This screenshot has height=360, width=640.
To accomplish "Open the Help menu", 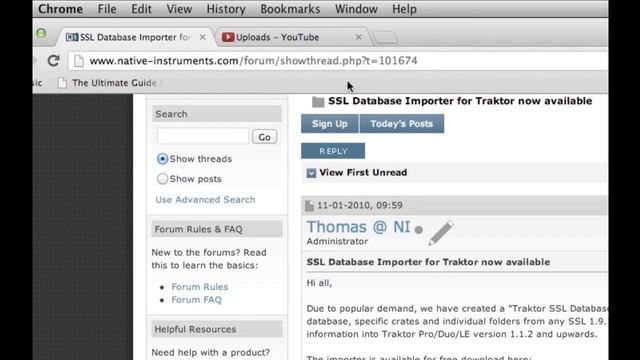I will point(404,9).
